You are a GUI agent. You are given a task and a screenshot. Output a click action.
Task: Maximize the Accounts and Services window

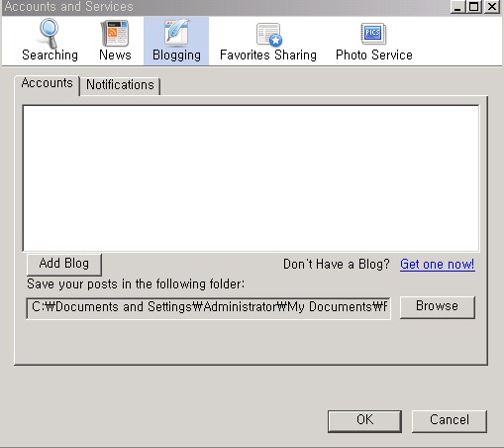(474, 7)
